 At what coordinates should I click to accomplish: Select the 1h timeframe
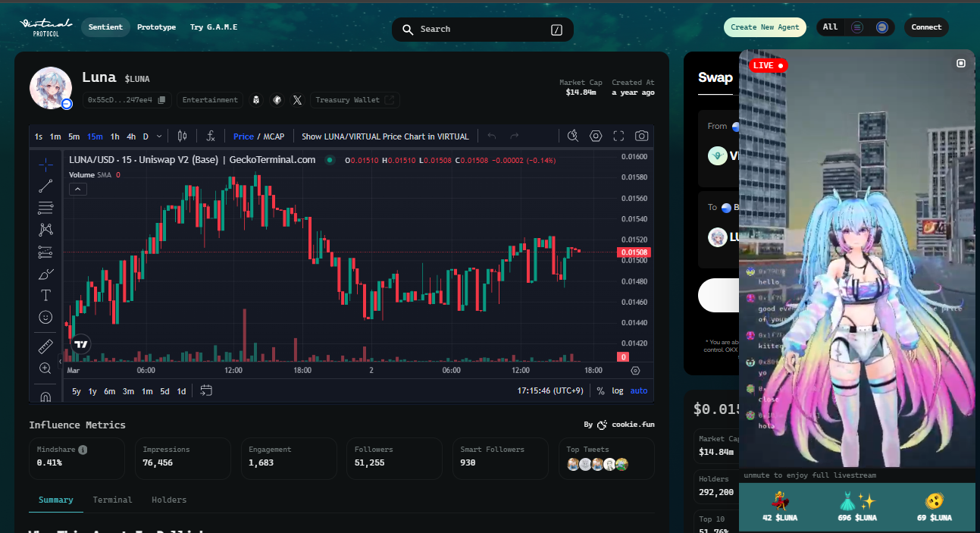[114, 136]
